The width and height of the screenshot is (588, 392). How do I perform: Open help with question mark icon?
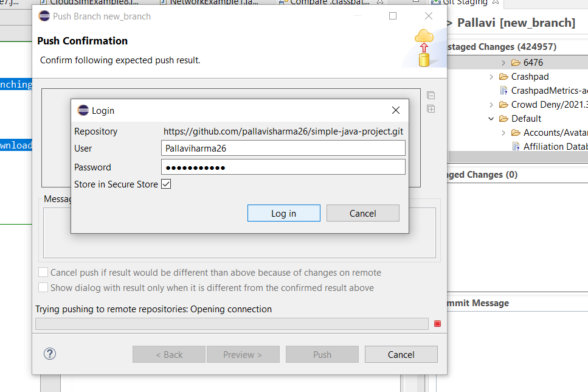[50, 354]
